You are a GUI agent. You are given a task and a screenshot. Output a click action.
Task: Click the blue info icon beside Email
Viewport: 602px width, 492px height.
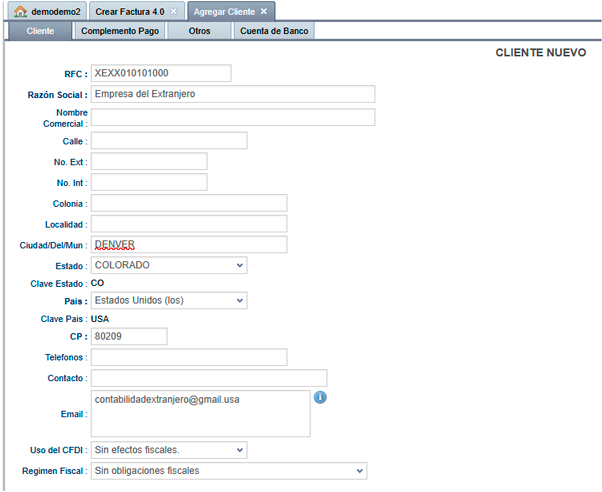[x=321, y=397]
